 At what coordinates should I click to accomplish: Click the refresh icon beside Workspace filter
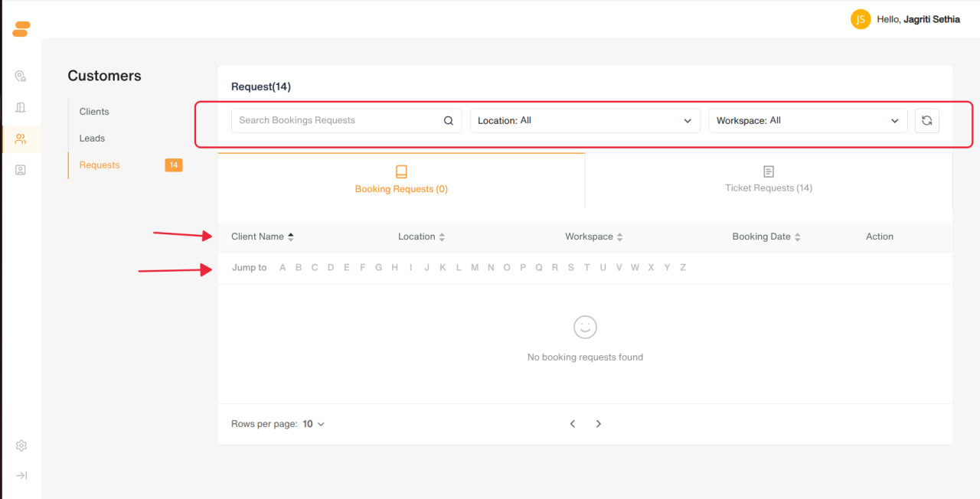click(926, 120)
